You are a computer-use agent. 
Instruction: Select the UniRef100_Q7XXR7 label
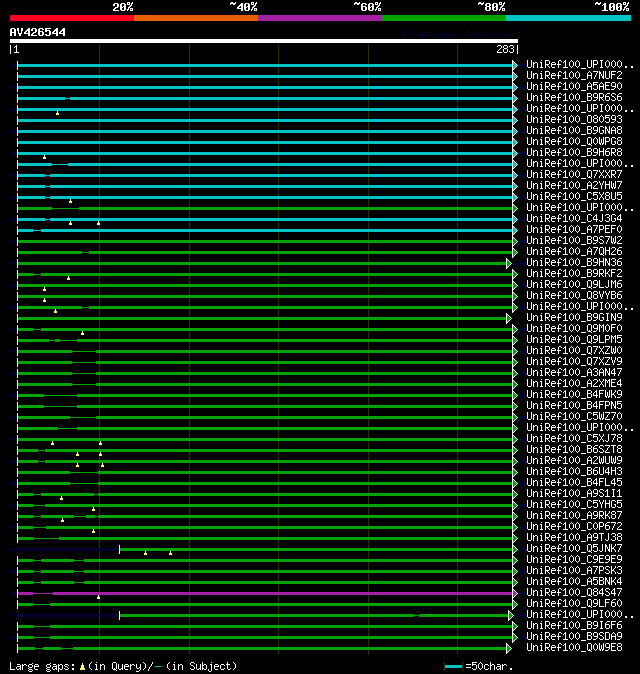(574, 175)
